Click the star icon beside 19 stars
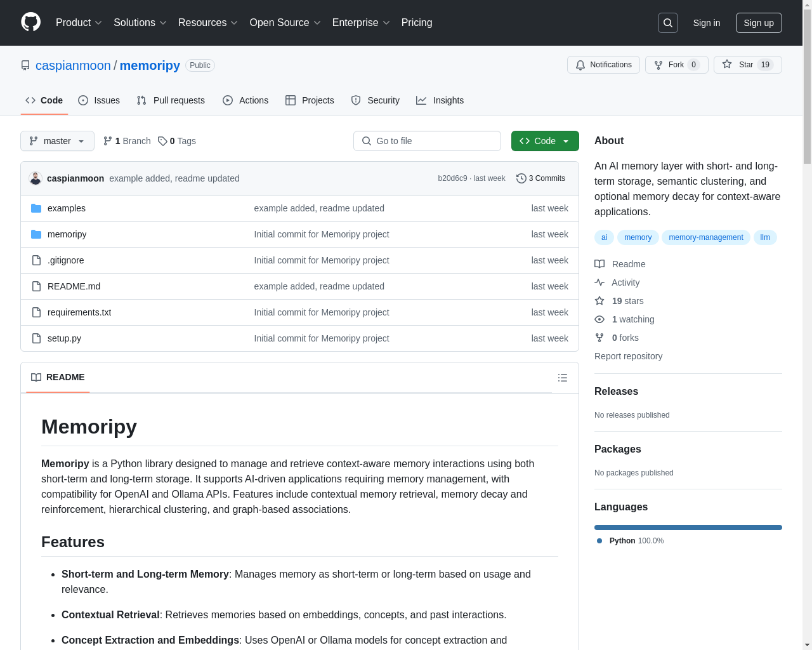 (x=599, y=301)
